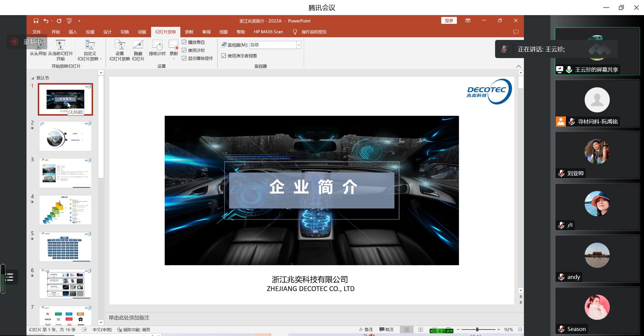644x336 pixels.
Task: Click the zoom in plus button
Action: [499, 330]
